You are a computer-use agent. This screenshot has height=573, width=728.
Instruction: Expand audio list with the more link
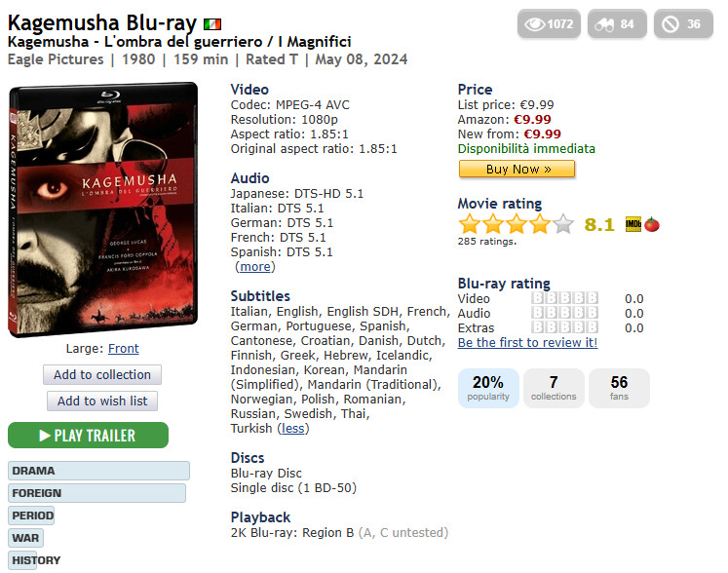click(255, 267)
